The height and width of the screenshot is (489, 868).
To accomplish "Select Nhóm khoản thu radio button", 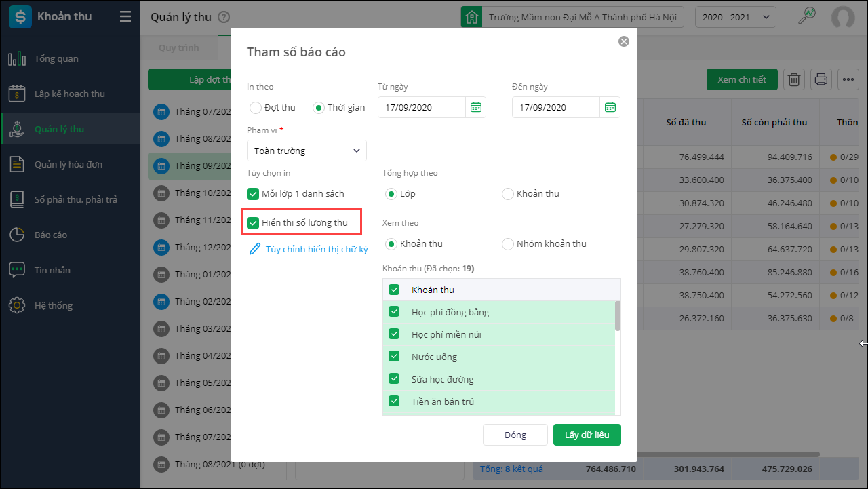I will coord(508,244).
